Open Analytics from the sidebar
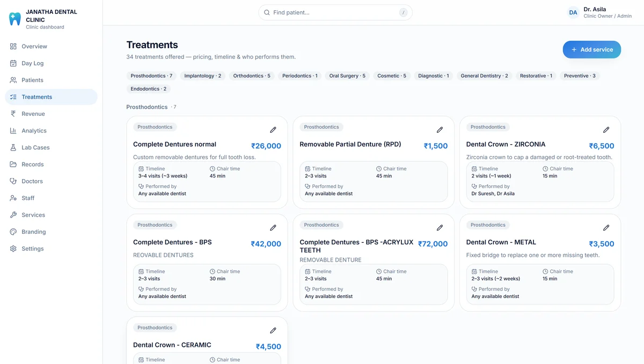Screen dimensions: 644x364 click(x=51, y=131)
